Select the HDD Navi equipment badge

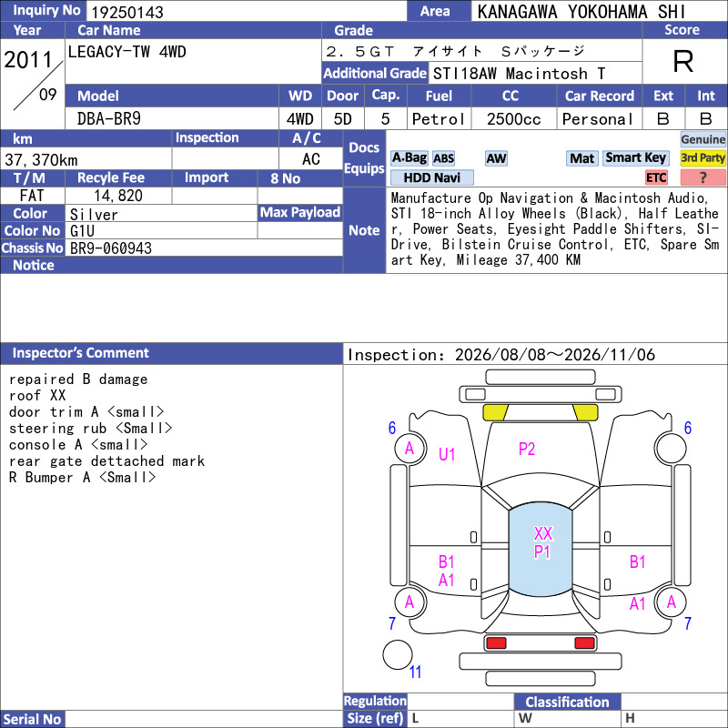click(431, 177)
